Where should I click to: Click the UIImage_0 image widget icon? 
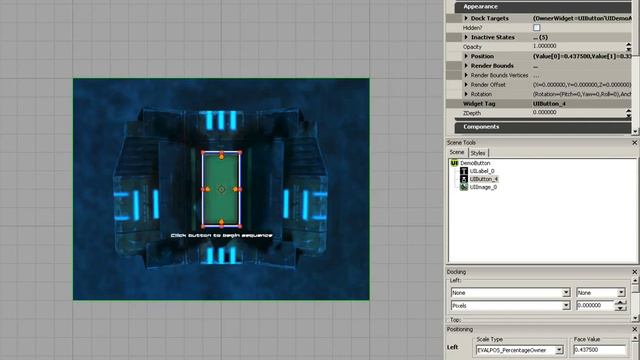(464, 187)
